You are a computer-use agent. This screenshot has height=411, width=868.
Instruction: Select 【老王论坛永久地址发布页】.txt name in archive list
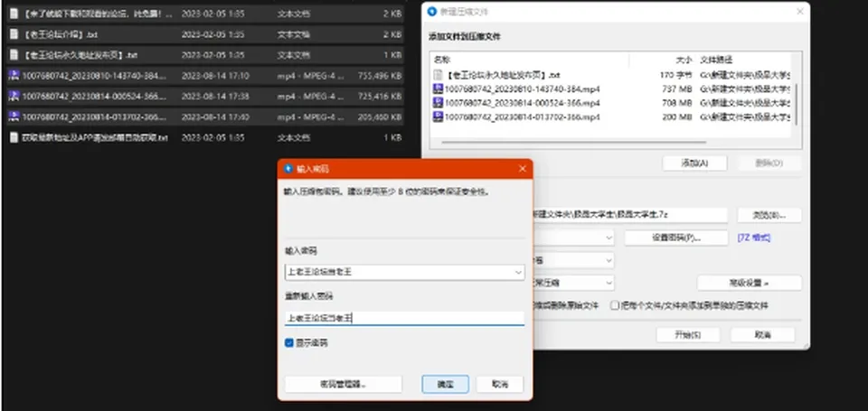503,75
